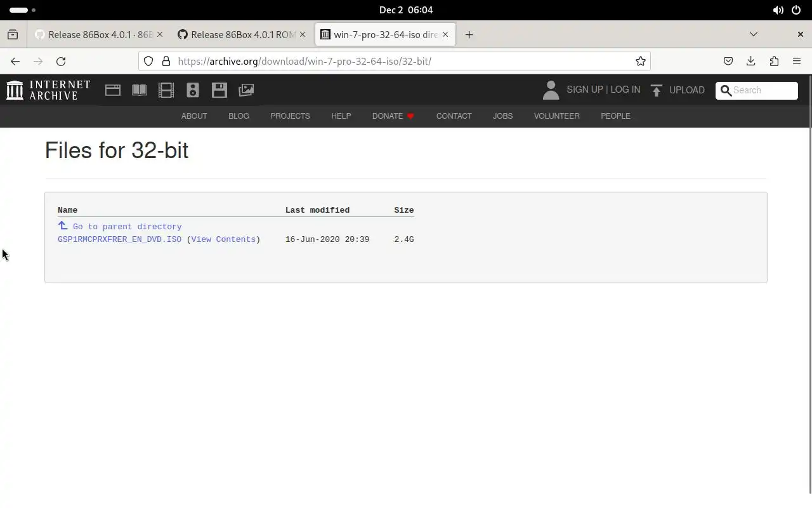This screenshot has width=812, height=508.
Task: Open the CONTACT menu item
Action: pyautogui.click(x=454, y=116)
